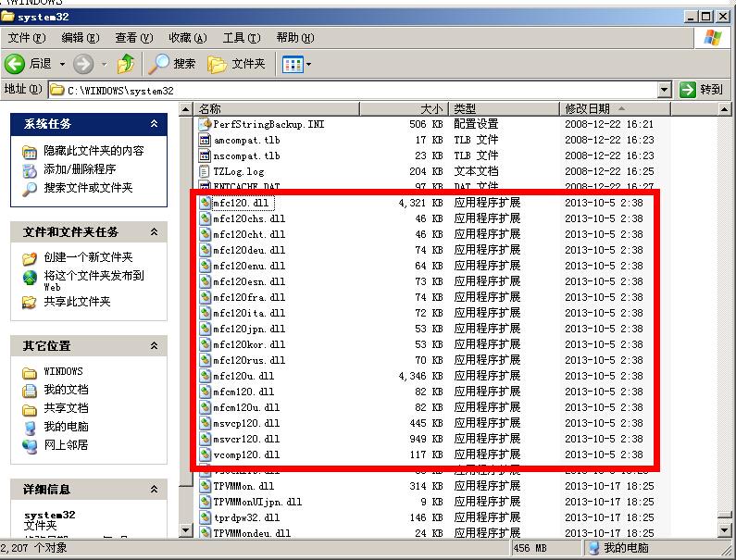
Task: Open the Search (搜索) magnifier tool
Action: (158, 64)
